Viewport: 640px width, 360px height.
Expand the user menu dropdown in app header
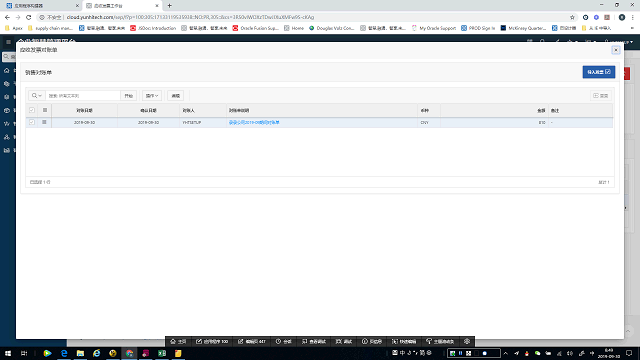point(619,42)
